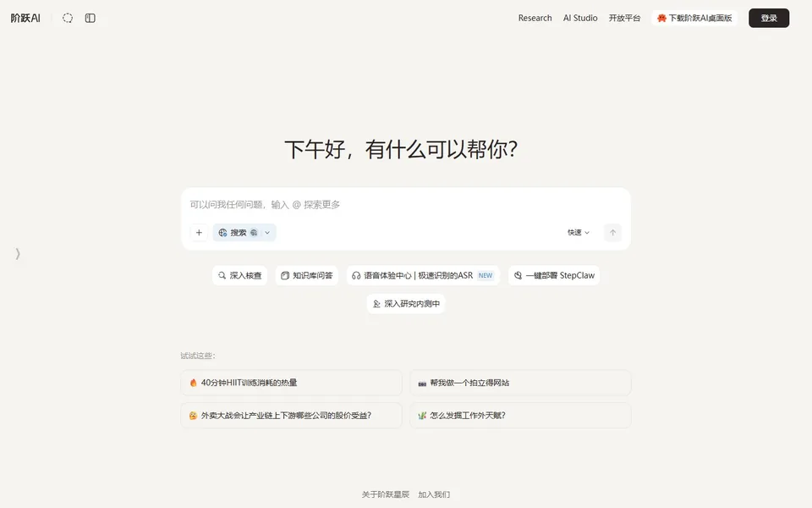Click 深入研究内测中 chip

(406, 304)
